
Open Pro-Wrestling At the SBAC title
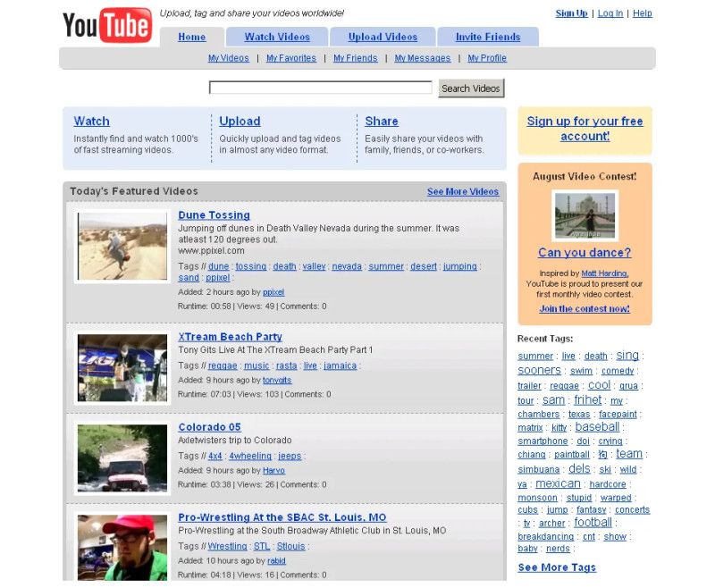click(282, 517)
